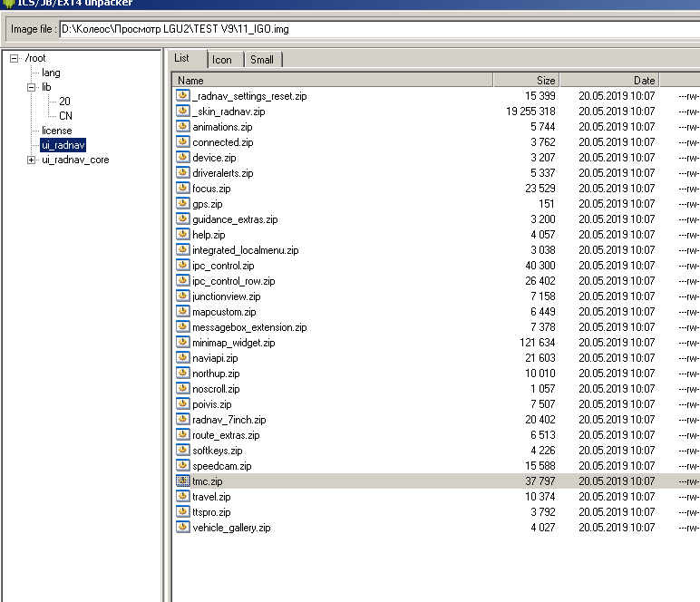Viewport: 700px width, 602px height.
Task: Sort files by the Size column header
Action: click(x=526, y=81)
